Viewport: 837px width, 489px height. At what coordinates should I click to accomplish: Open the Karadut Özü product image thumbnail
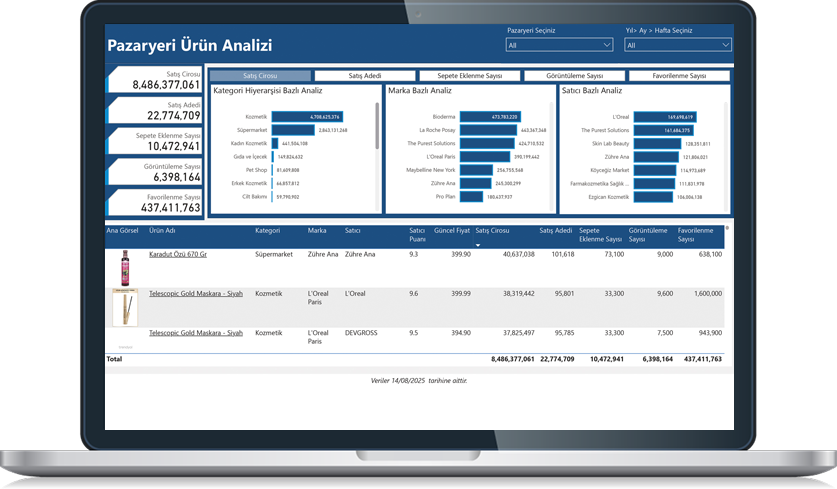tap(125, 267)
